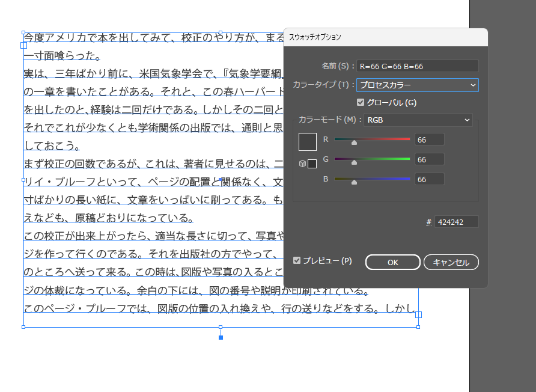Click the small web-safe color swatch

click(312, 164)
